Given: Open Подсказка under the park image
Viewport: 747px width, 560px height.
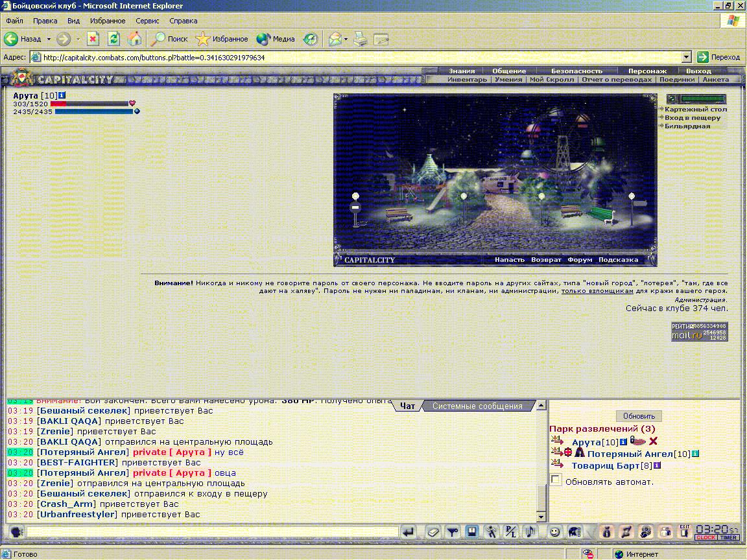Looking at the screenshot, I should click(x=618, y=259).
